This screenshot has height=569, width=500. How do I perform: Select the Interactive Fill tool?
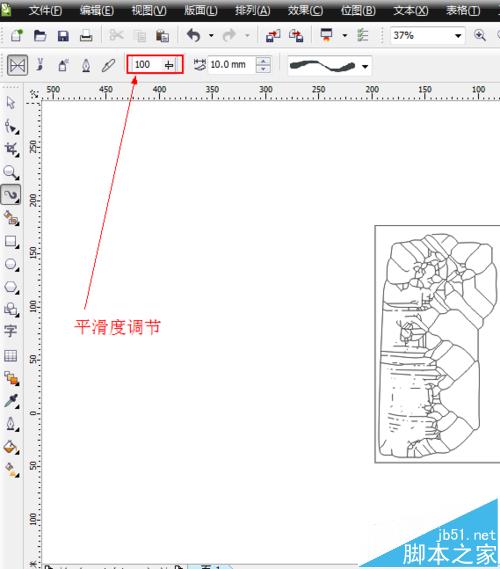point(11,470)
